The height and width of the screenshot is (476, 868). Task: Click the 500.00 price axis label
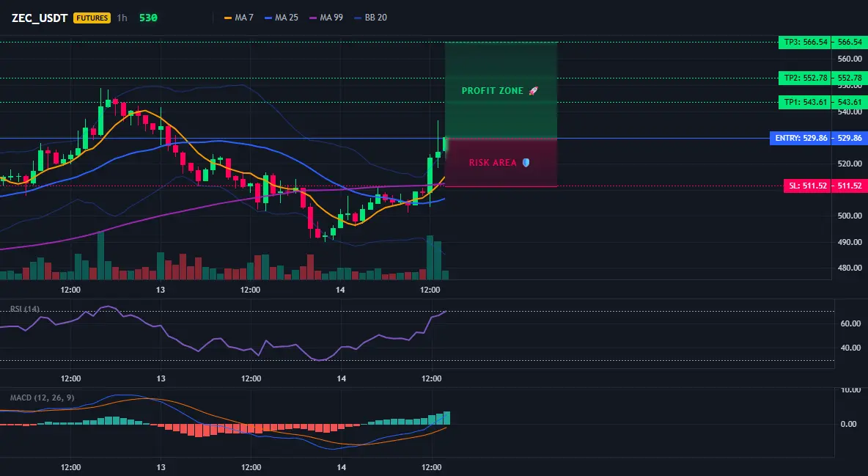click(x=850, y=216)
